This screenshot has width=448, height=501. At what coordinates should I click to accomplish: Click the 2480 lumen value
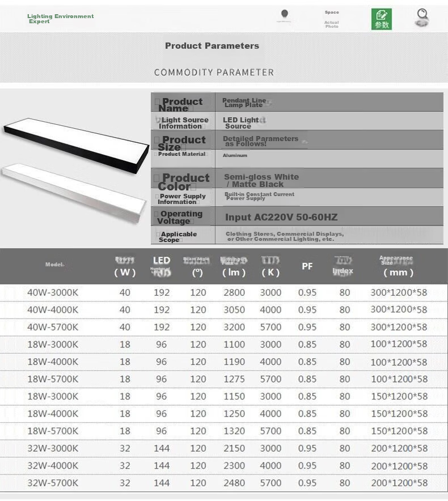234,483
